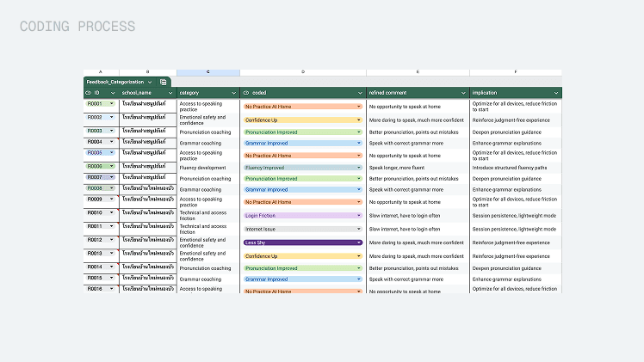Open the ID column filter dropdown

(x=113, y=93)
